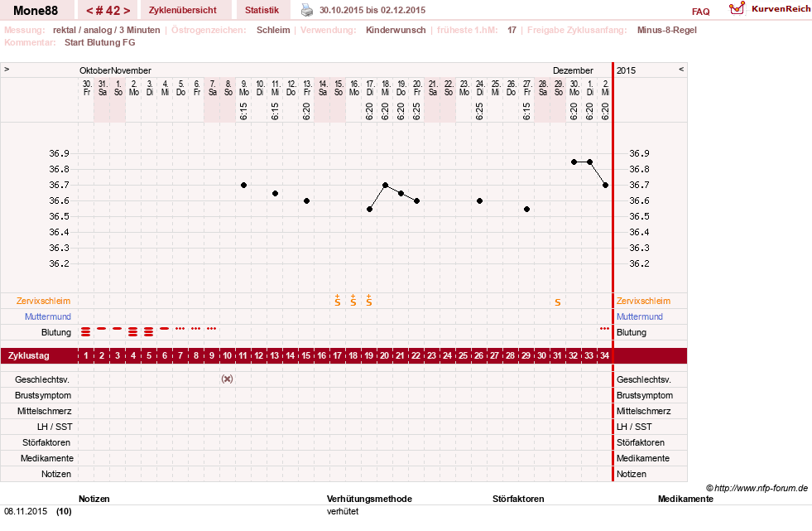This screenshot has width=812, height=531.
Task: Click the date range 30.10.2015 bis 02.12.2015
Action: (x=372, y=11)
